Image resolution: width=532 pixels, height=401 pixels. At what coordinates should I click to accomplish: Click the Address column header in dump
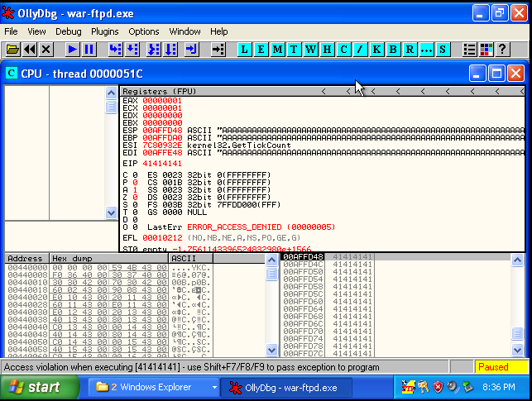click(x=26, y=258)
